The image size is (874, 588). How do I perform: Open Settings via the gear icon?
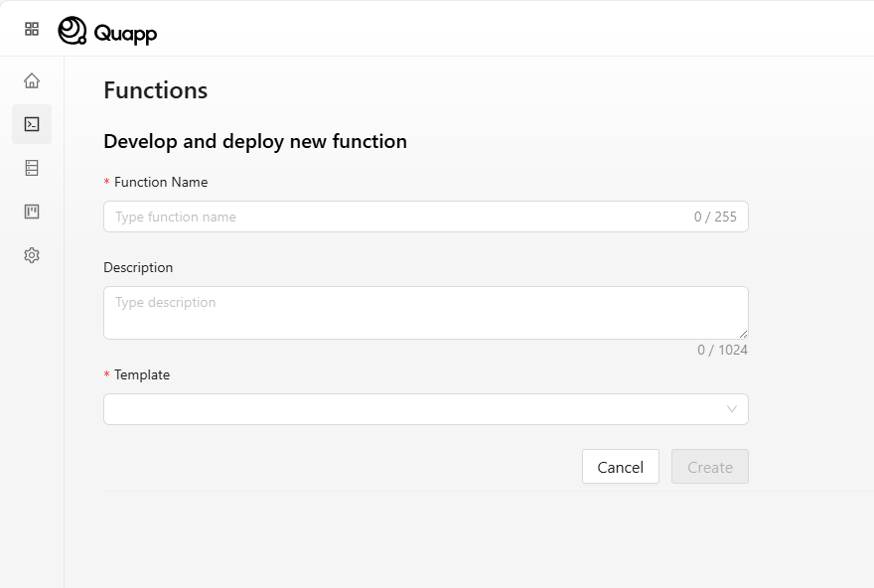pos(31,255)
